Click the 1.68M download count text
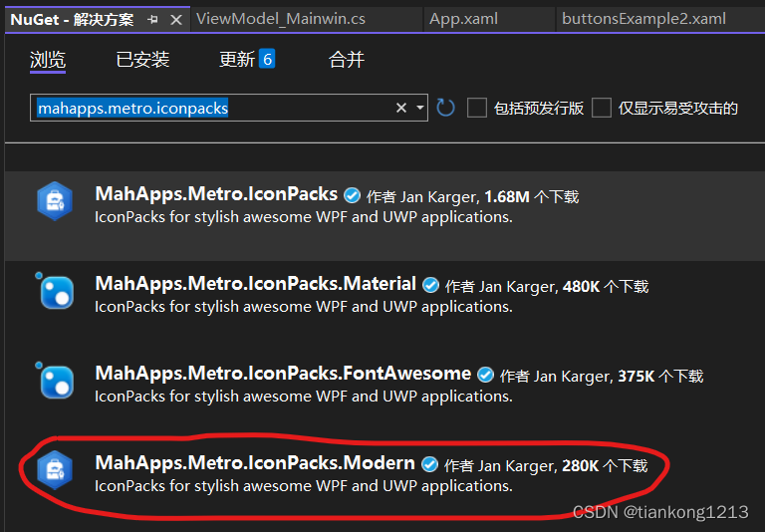The height and width of the screenshot is (532, 765). (507, 196)
